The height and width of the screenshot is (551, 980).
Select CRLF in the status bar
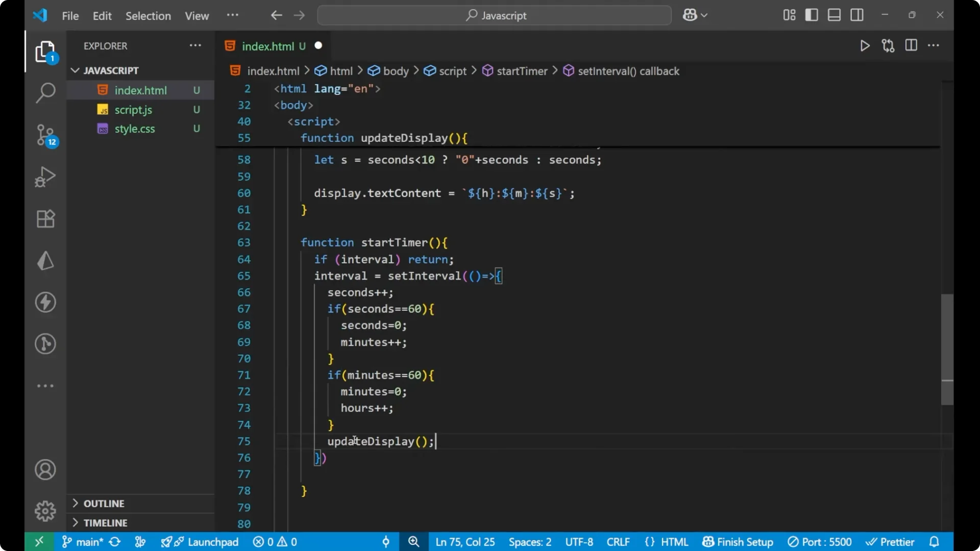click(618, 542)
